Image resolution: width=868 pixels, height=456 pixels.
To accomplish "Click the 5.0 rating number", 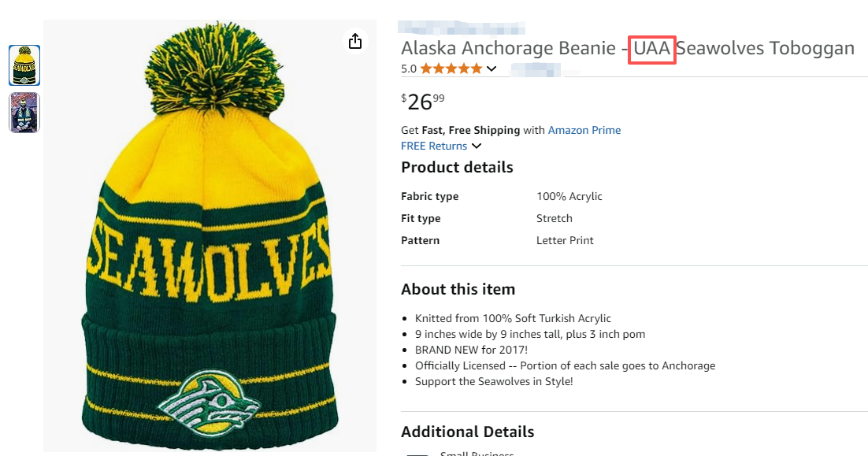I will pos(409,69).
